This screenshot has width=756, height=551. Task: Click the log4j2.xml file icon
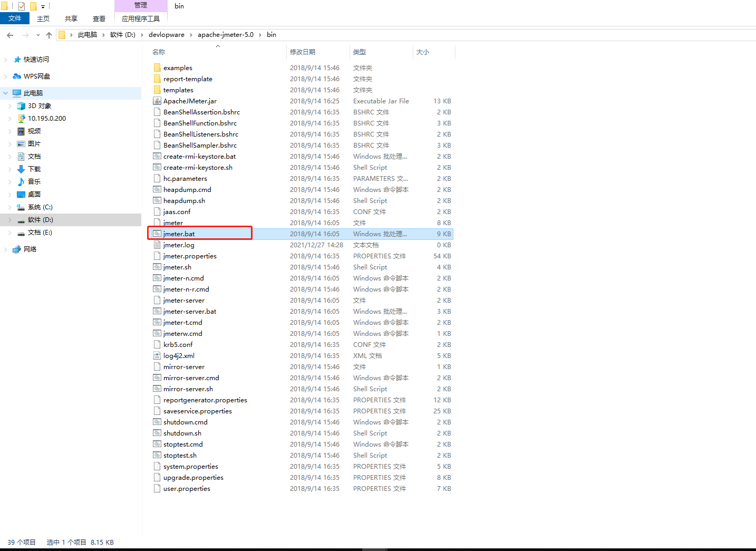coord(157,355)
